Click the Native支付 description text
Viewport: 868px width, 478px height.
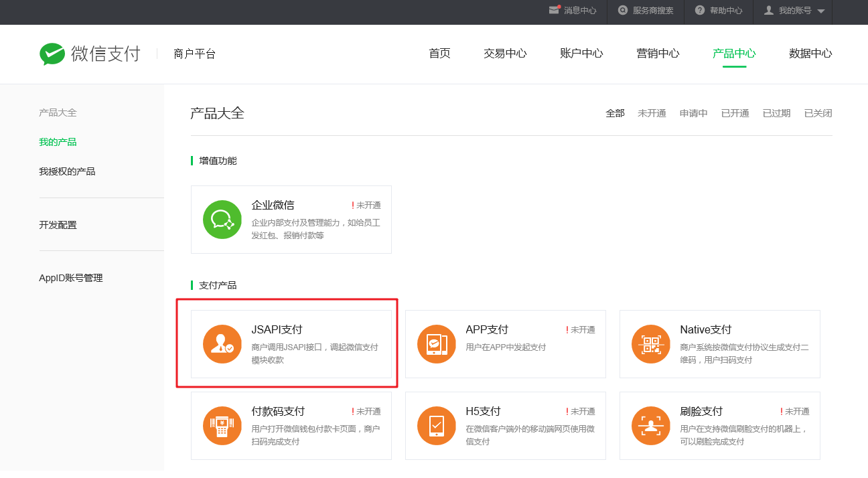(744, 353)
